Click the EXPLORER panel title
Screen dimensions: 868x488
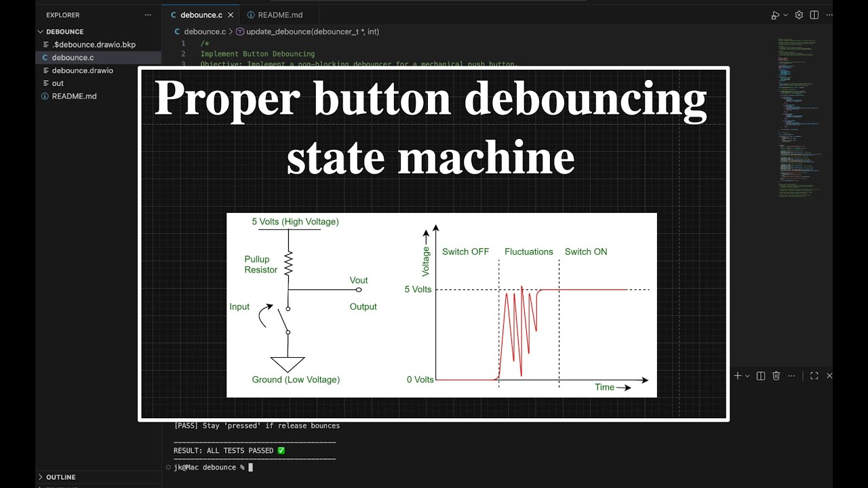[62, 15]
